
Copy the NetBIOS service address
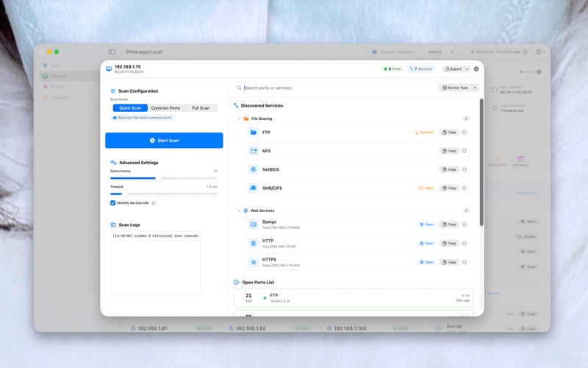(449, 169)
